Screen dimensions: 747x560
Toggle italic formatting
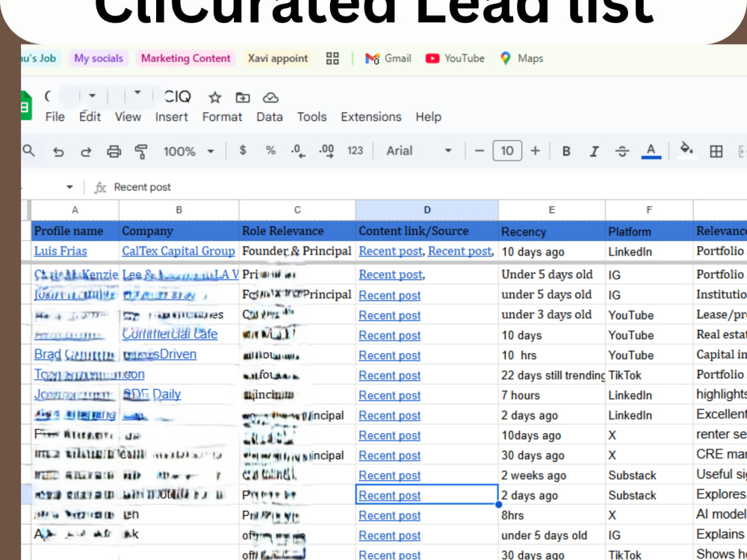coord(594,152)
